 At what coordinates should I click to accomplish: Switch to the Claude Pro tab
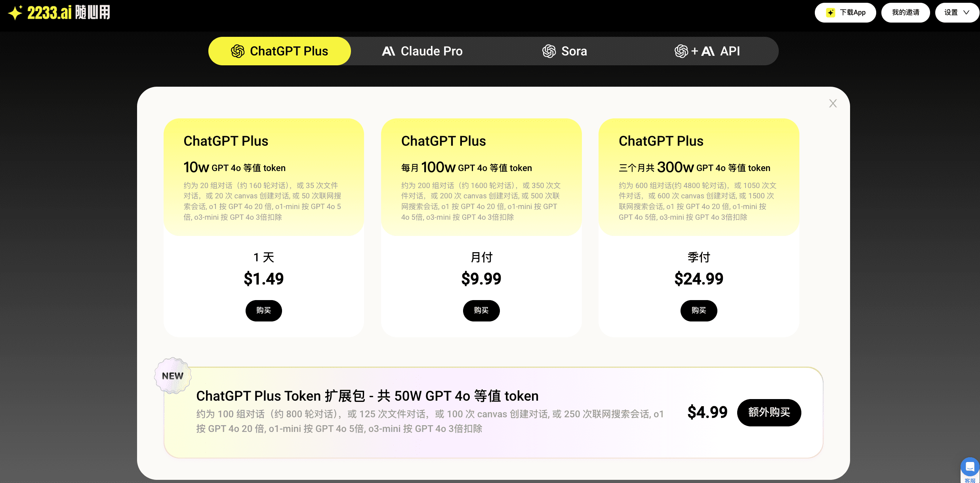(x=422, y=51)
